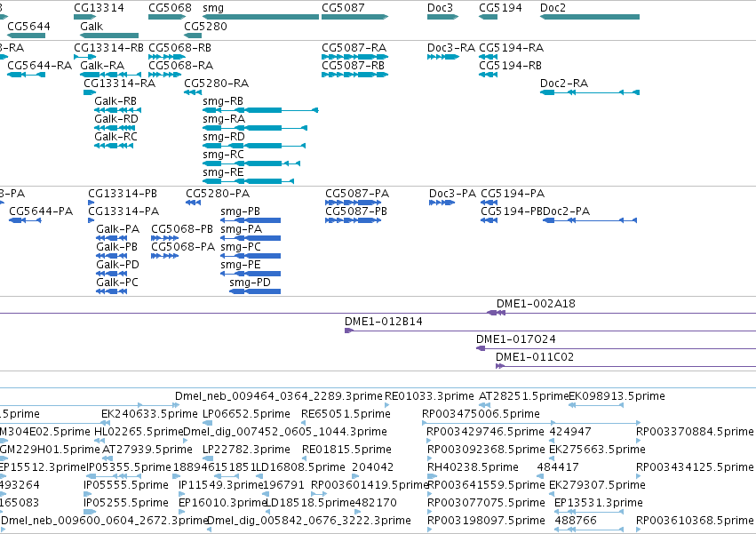Click the CG5194-RB transcript label

coord(510,66)
